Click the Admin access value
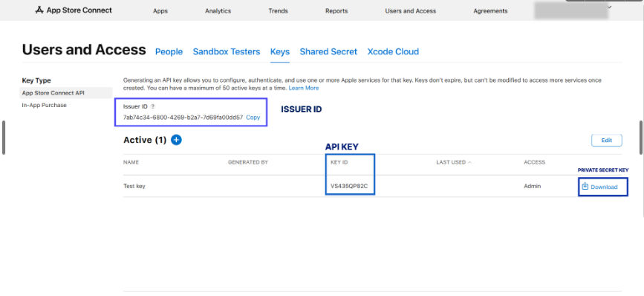The height and width of the screenshot is (296, 644). [x=533, y=186]
